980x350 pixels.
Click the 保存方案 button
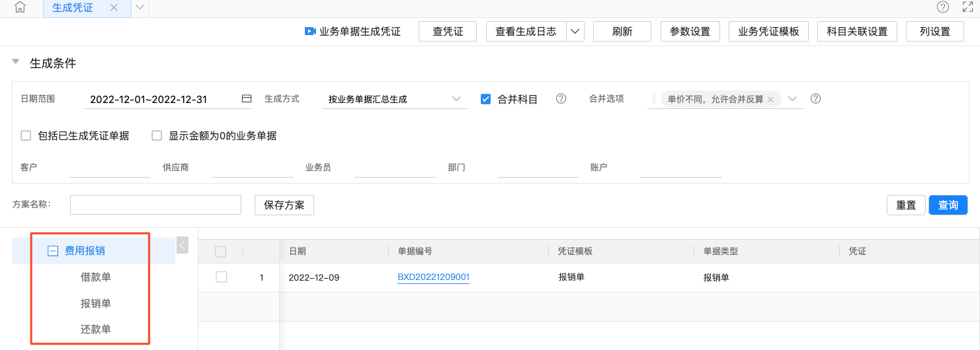coord(284,205)
